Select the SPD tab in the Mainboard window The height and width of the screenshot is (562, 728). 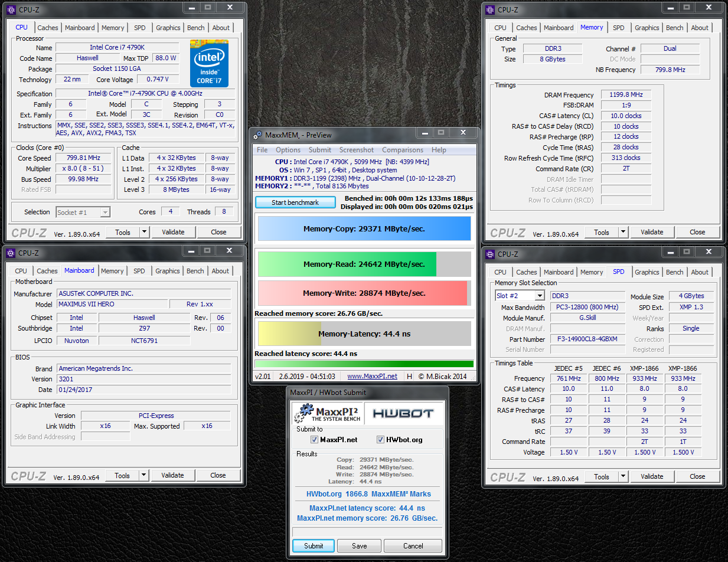tap(139, 271)
